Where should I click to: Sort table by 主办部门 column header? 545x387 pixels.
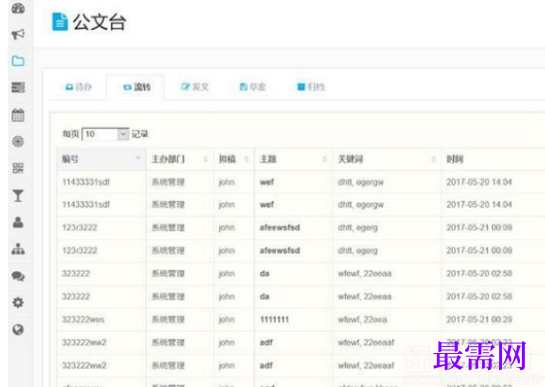point(180,159)
